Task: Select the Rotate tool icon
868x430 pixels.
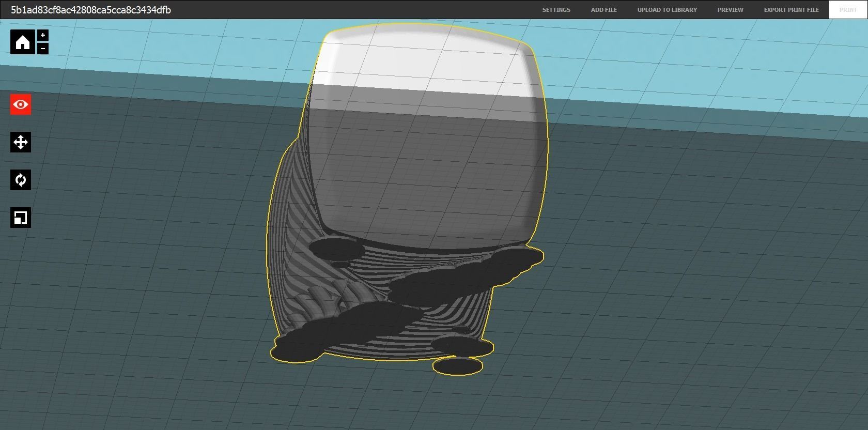Action: (x=21, y=180)
